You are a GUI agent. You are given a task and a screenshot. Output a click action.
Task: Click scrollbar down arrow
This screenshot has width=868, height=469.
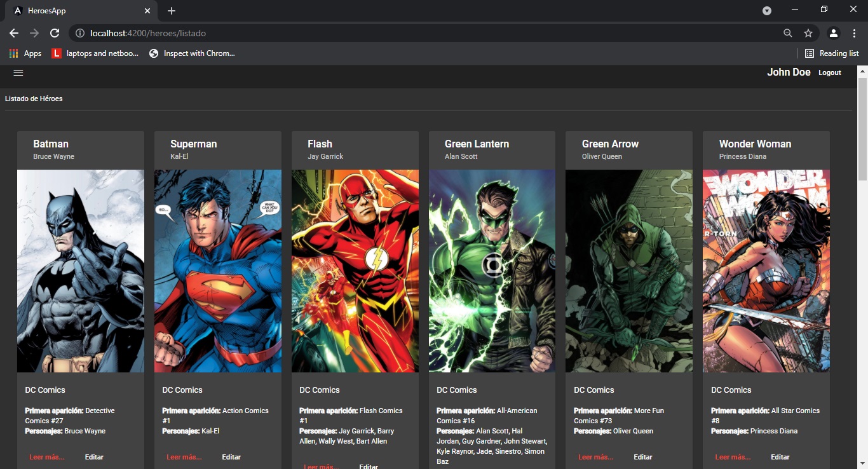(862, 463)
